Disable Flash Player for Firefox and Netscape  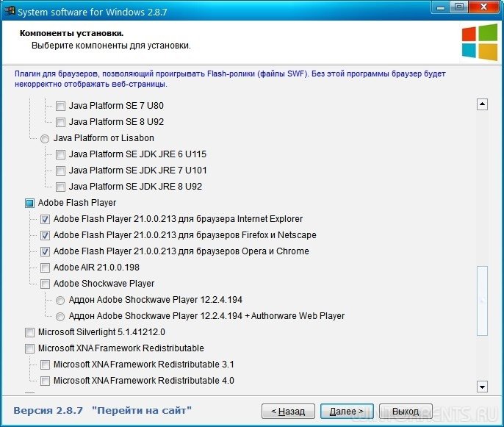click(46, 235)
